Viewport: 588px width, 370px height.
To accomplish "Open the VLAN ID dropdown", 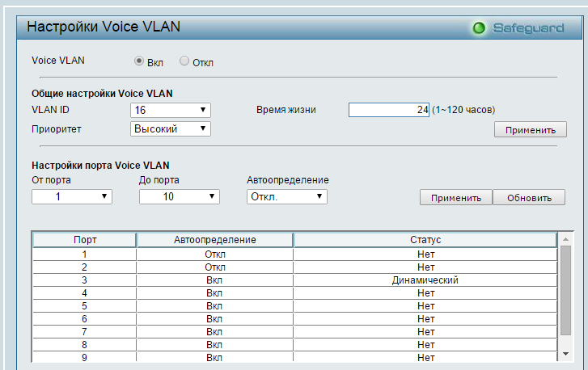I will click(x=171, y=110).
